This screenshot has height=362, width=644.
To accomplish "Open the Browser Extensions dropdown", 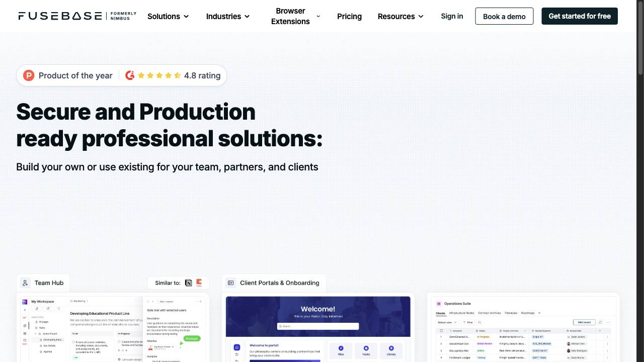I will pyautogui.click(x=295, y=16).
